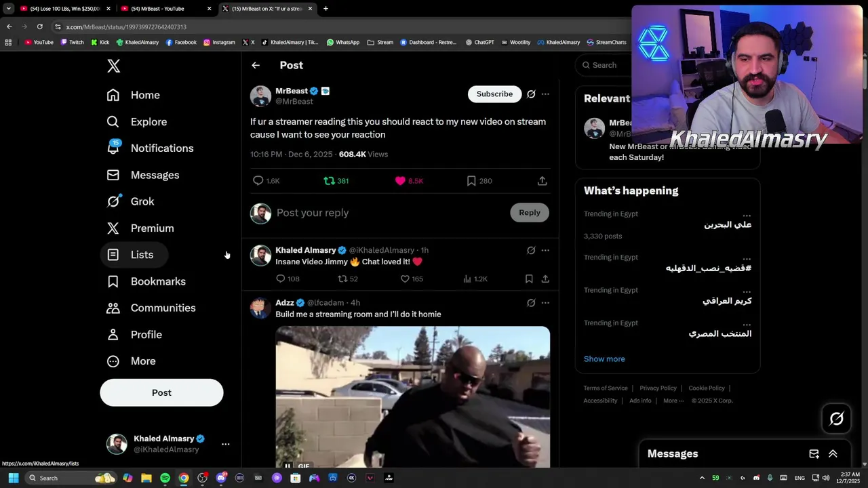
Task: Expand the More menu in sidebar
Action: 132,361
